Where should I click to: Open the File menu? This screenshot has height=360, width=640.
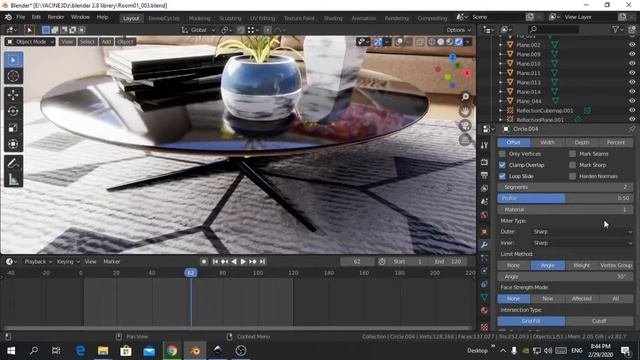tap(20, 17)
